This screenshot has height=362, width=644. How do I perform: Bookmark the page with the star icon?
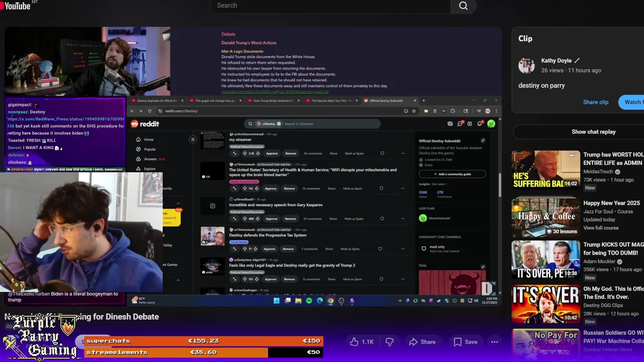point(414,111)
